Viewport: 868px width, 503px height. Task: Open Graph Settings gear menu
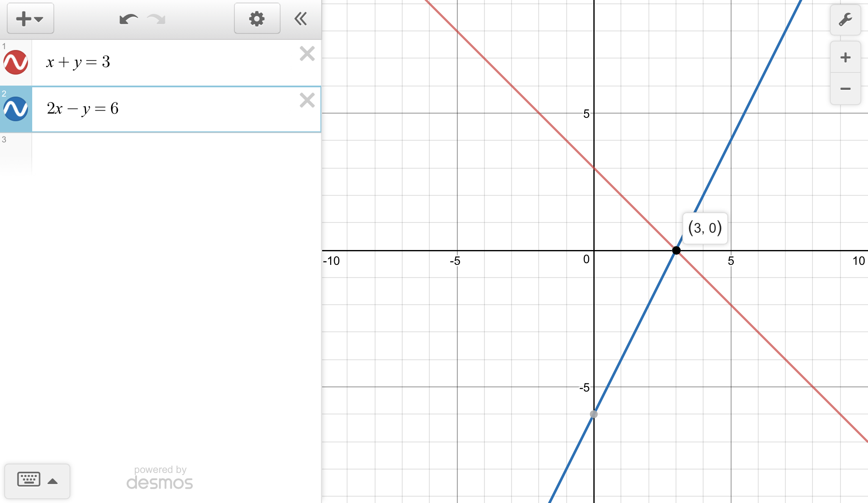pyautogui.click(x=257, y=19)
